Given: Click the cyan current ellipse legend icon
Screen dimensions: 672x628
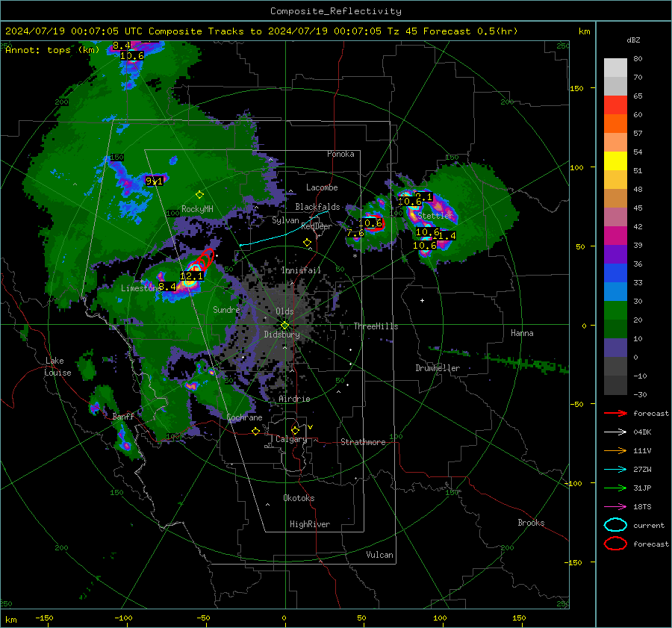Looking at the screenshot, I should [x=615, y=525].
